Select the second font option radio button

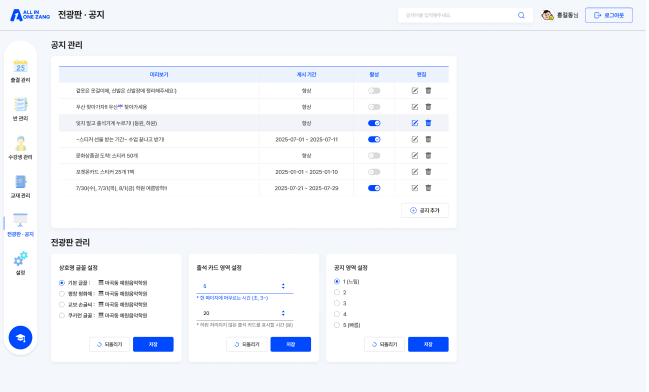pyautogui.click(x=62, y=294)
